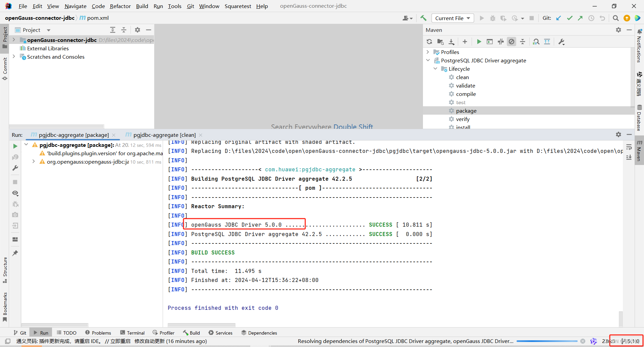Add Maven project plus icon
Viewport: 644px width, 347px height.
click(x=465, y=42)
